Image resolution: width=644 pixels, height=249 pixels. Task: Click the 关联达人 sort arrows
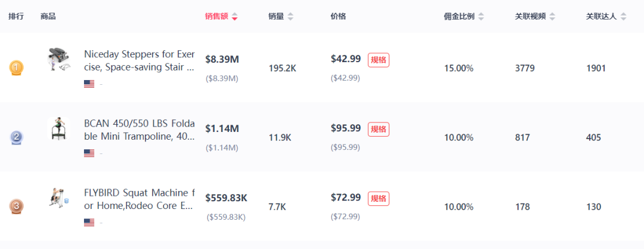click(x=624, y=17)
